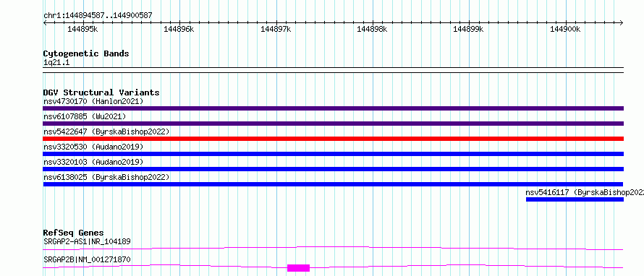
Task: Click the short blue bar under nsv5416117
Action: 575,199
